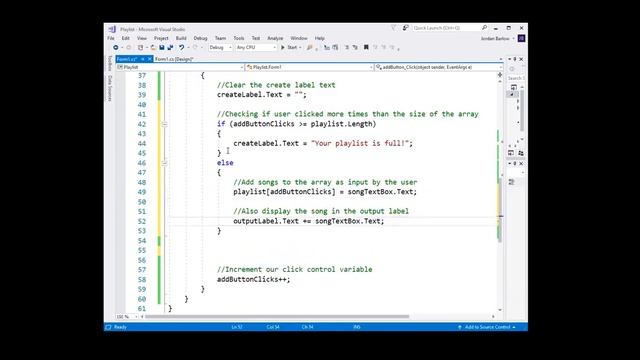The image size is (640, 360).
Task: Open the addButton_Click member dropdown
Action: click(x=439, y=67)
